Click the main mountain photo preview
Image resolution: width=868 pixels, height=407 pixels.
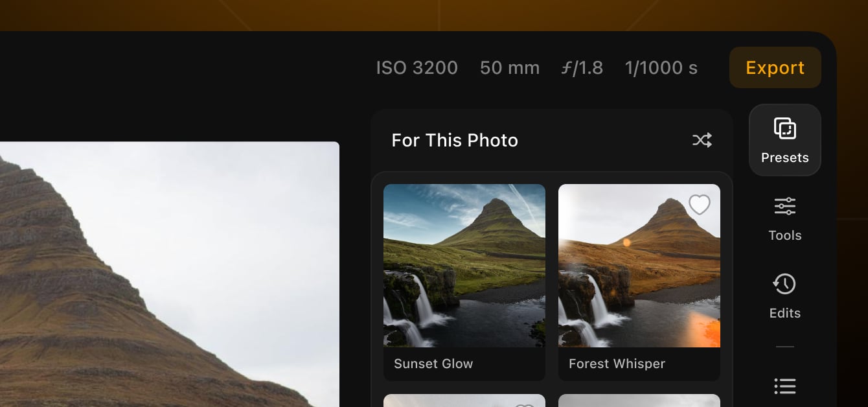pos(170,274)
